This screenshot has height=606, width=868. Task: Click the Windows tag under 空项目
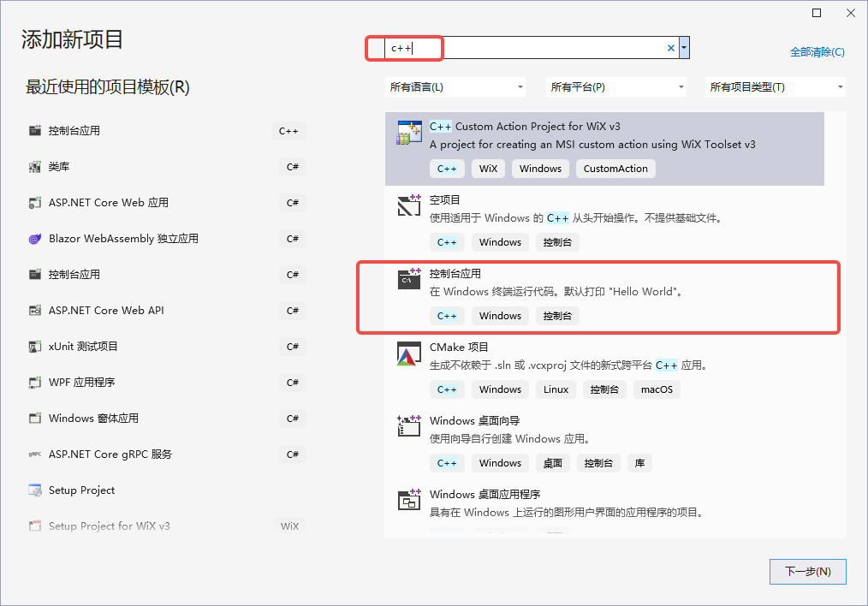click(x=501, y=242)
